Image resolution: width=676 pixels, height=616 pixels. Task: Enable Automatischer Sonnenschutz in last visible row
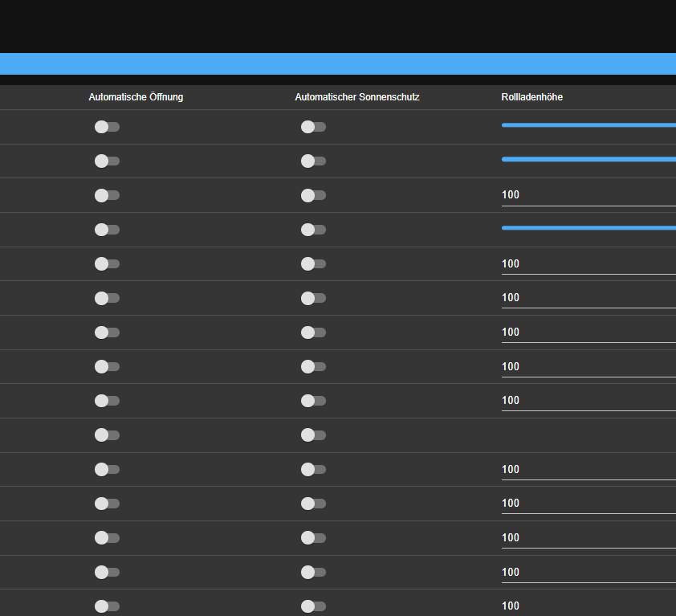[313, 606]
